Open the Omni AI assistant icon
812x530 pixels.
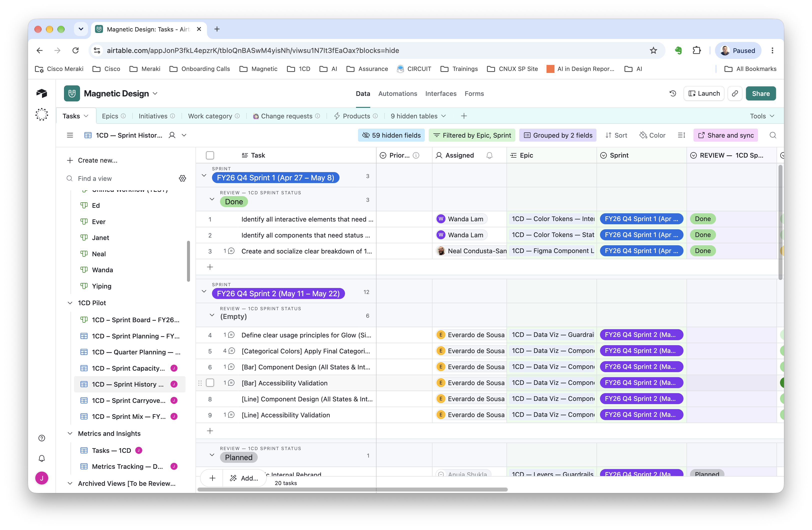pos(41,114)
